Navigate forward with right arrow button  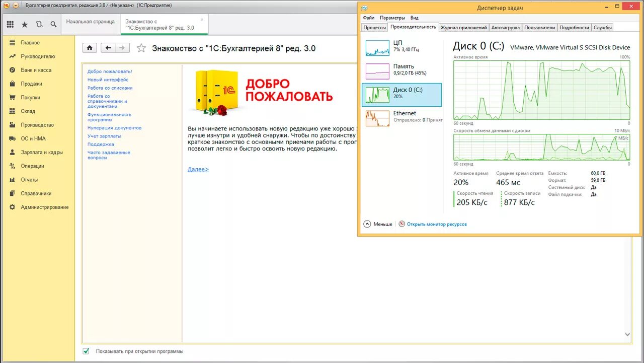click(122, 48)
